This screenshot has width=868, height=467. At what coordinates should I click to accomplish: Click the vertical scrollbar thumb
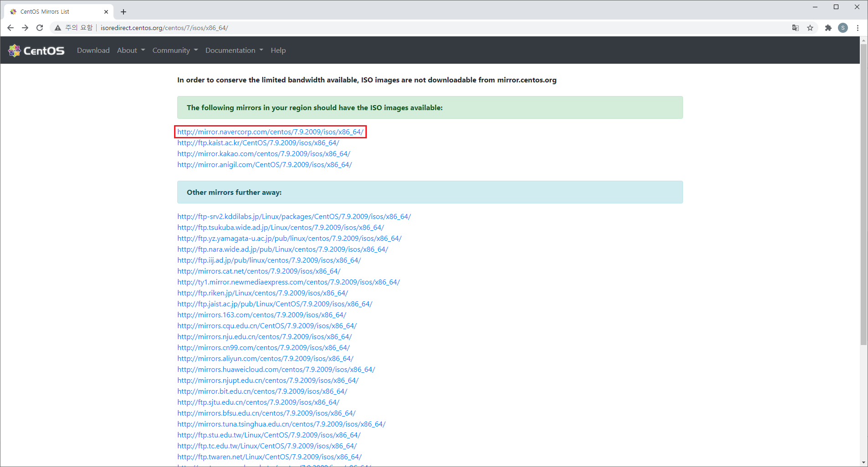point(863,195)
